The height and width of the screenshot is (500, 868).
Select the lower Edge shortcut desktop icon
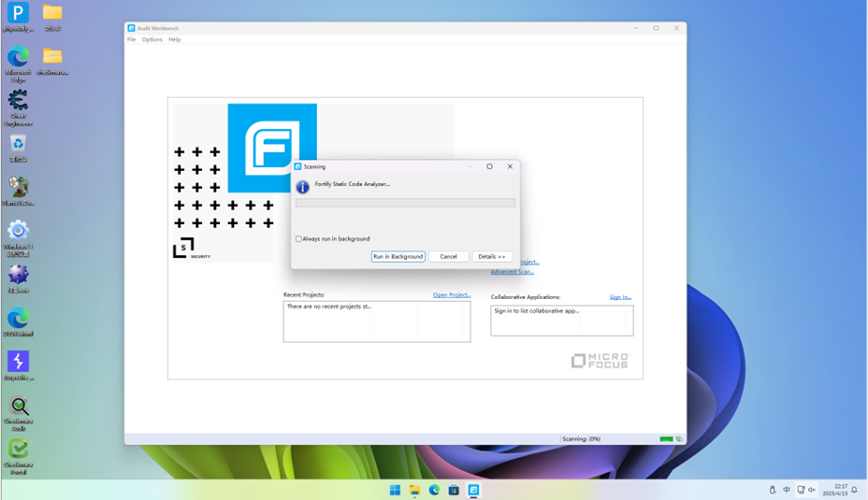point(19,321)
